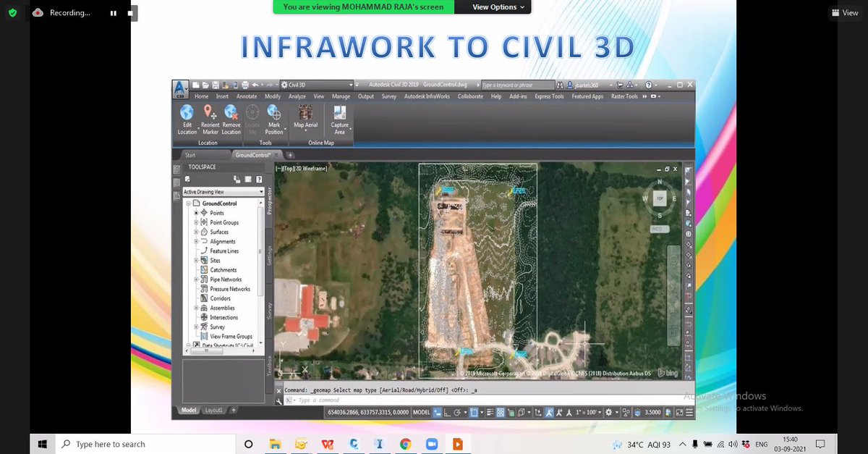Open the Windows Start menu
This screenshot has width=868, height=454.
pyautogui.click(x=42, y=444)
